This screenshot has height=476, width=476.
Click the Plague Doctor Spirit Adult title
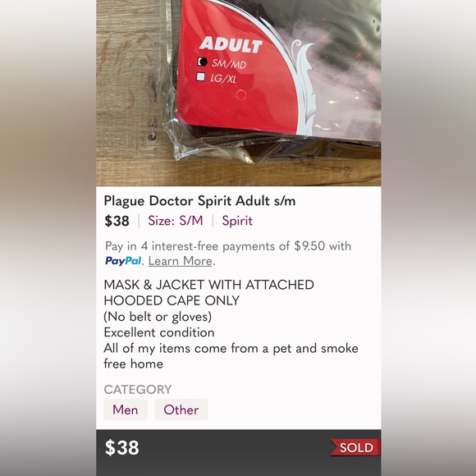coord(199,201)
